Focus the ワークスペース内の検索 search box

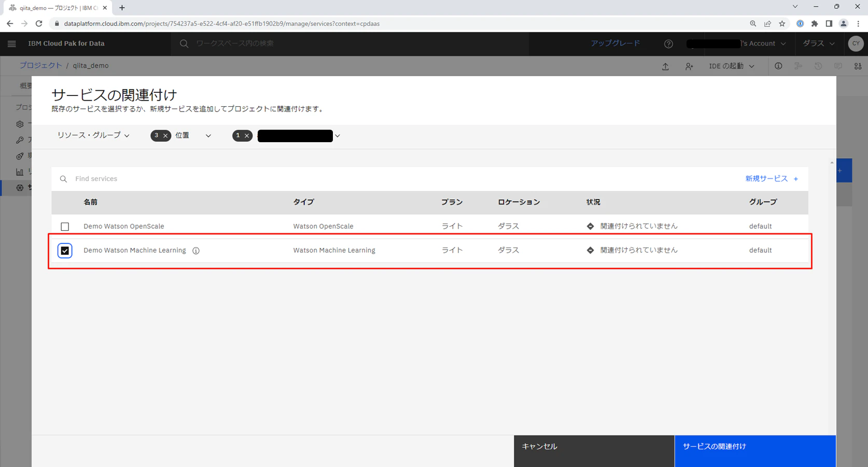pos(350,44)
